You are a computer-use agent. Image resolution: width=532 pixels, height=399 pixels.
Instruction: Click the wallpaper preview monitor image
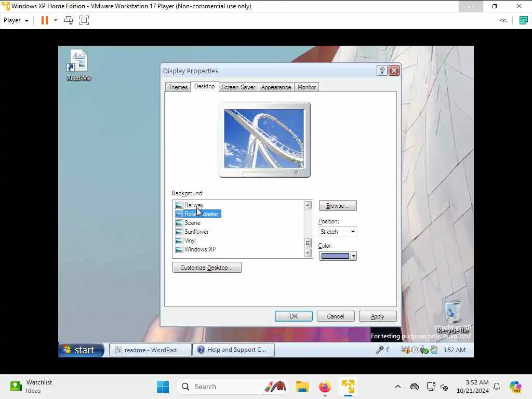point(264,139)
